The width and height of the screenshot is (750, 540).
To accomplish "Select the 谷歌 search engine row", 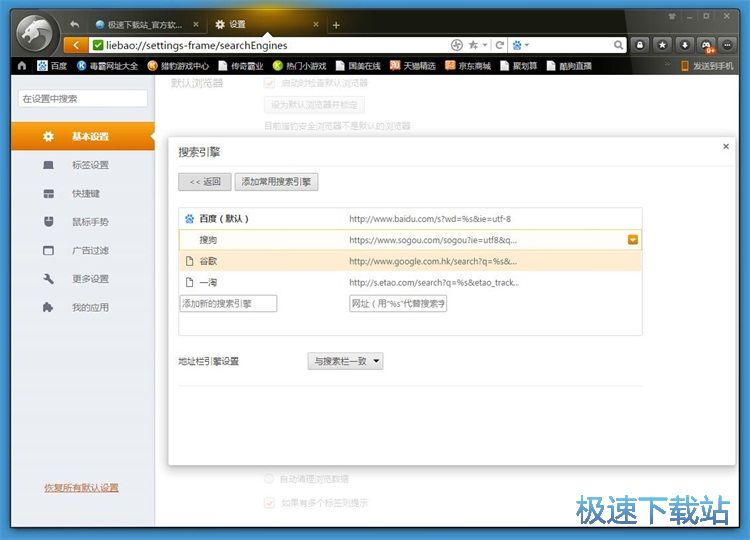I will click(410, 261).
